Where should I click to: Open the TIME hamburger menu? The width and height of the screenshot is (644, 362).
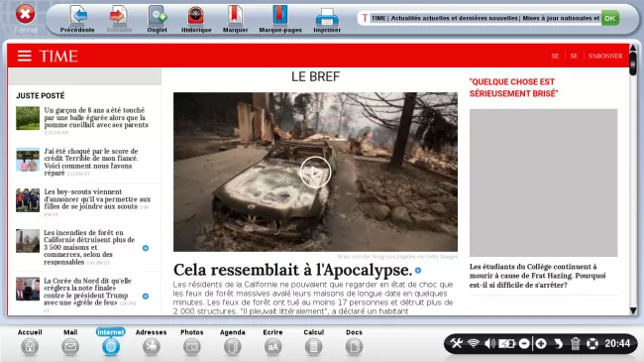click(24, 56)
